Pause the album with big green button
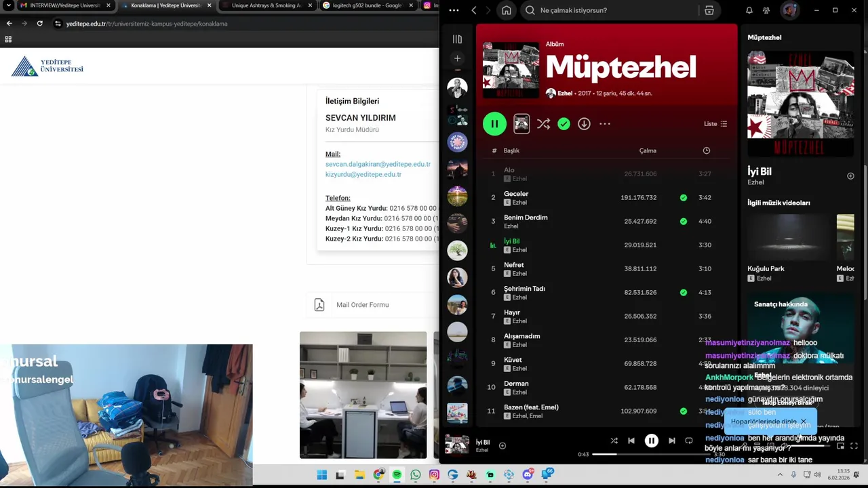868x488 pixels. pyautogui.click(x=494, y=124)
